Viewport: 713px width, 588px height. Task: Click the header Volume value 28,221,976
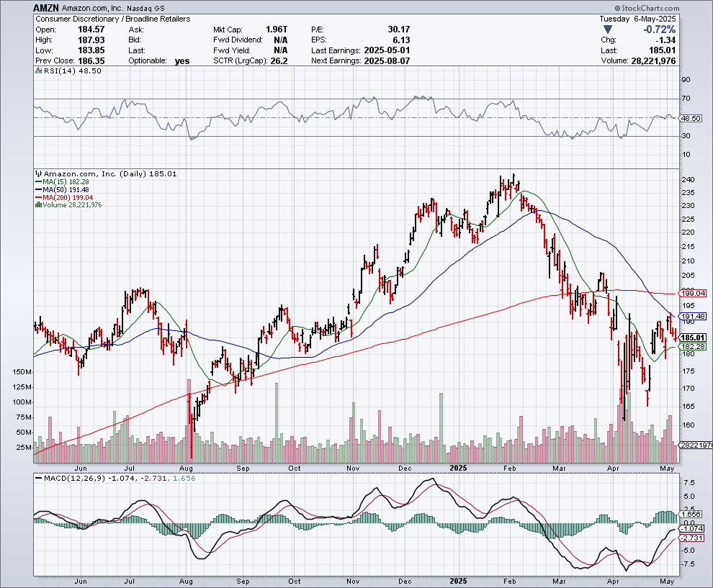click(x=653, y=61)
